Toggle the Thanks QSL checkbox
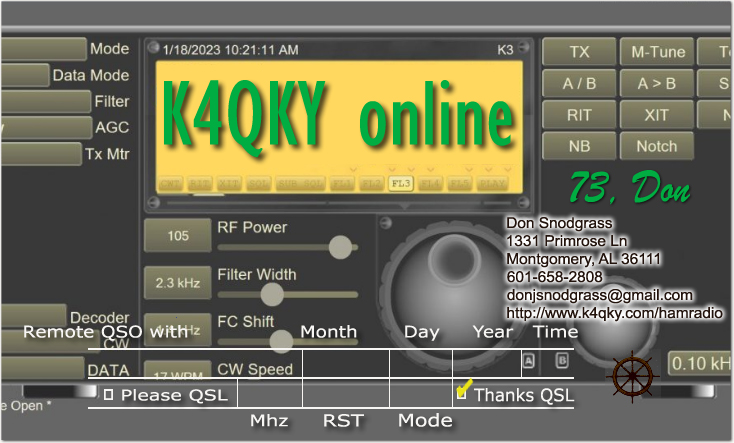 point(462,393)
